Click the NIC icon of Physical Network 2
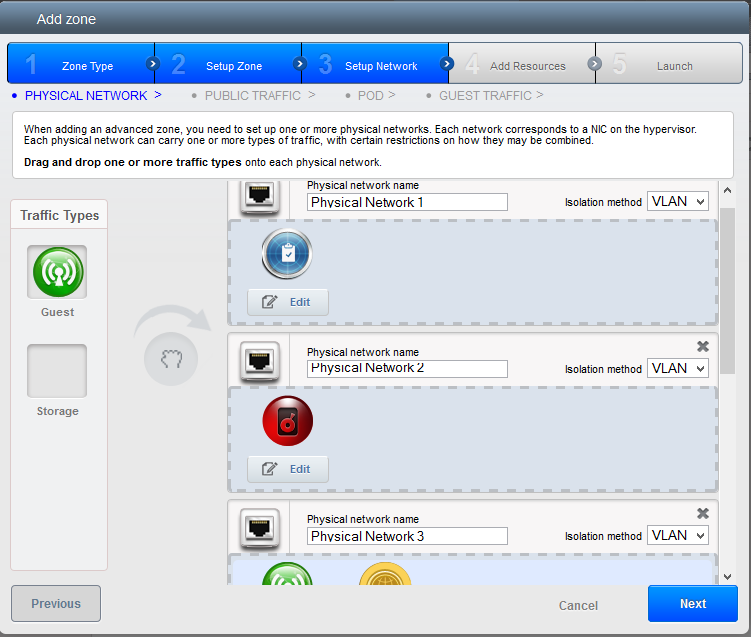This screenshot has height=637, width=751. (260, 361)
